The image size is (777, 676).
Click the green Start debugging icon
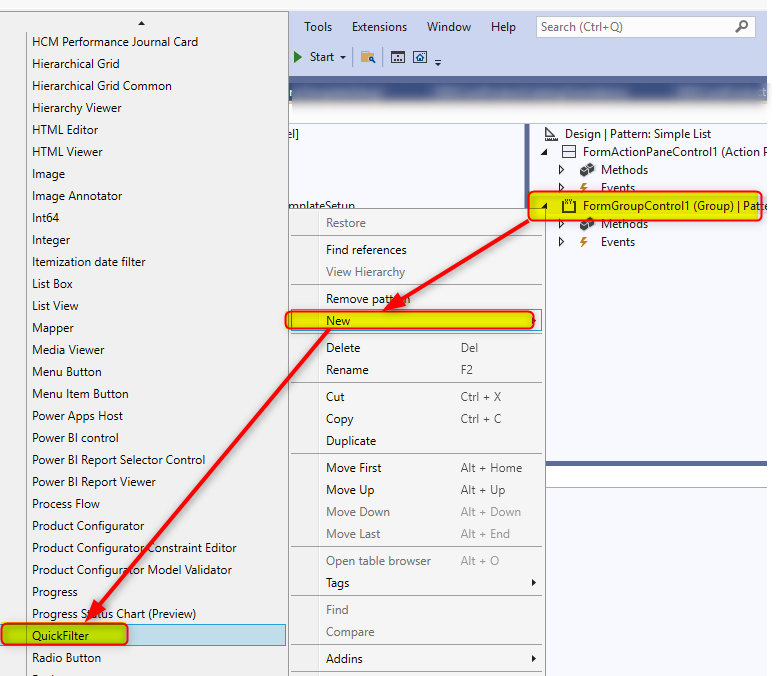[297, 57]
